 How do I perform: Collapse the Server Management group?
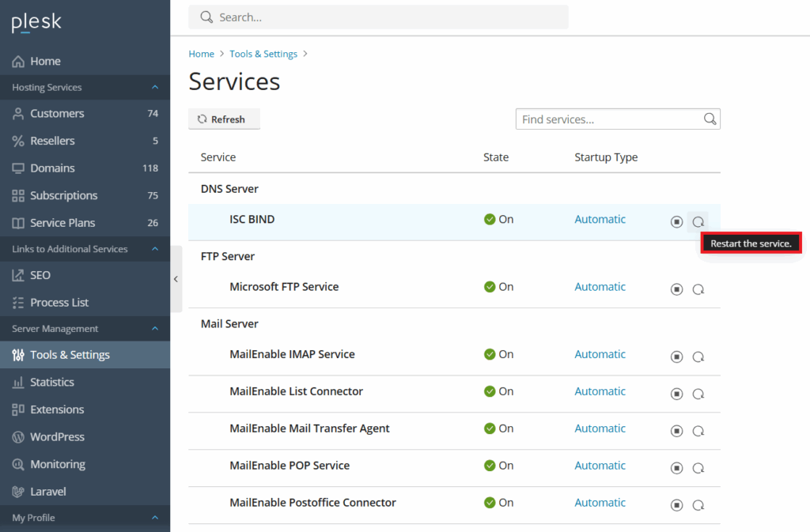pyautogui.click(x=155, y=328)
